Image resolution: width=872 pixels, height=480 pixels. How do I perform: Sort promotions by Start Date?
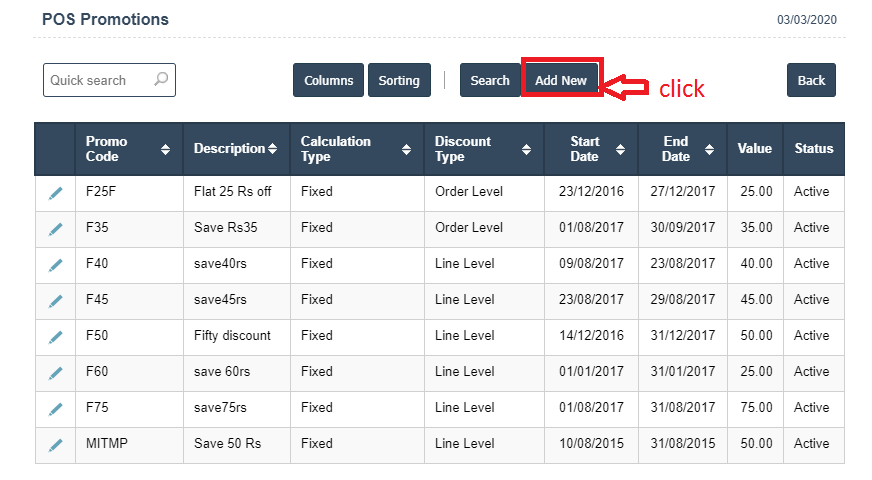click(x=620, y=149)
